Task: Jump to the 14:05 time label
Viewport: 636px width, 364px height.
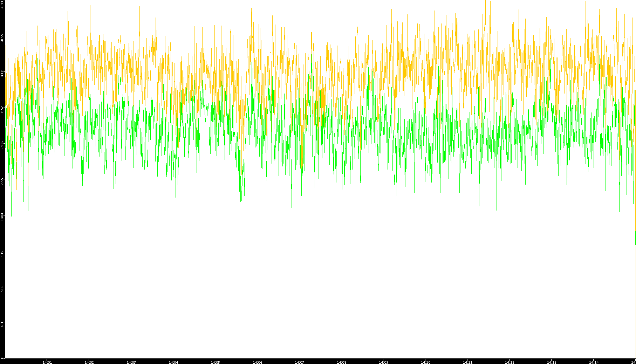Action: [x=215, y=362]
